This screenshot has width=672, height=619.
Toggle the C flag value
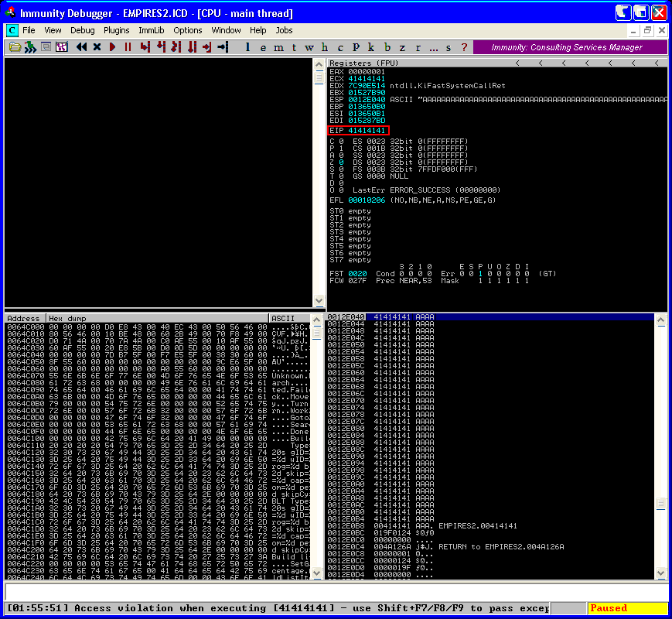[x=341, y=141]
